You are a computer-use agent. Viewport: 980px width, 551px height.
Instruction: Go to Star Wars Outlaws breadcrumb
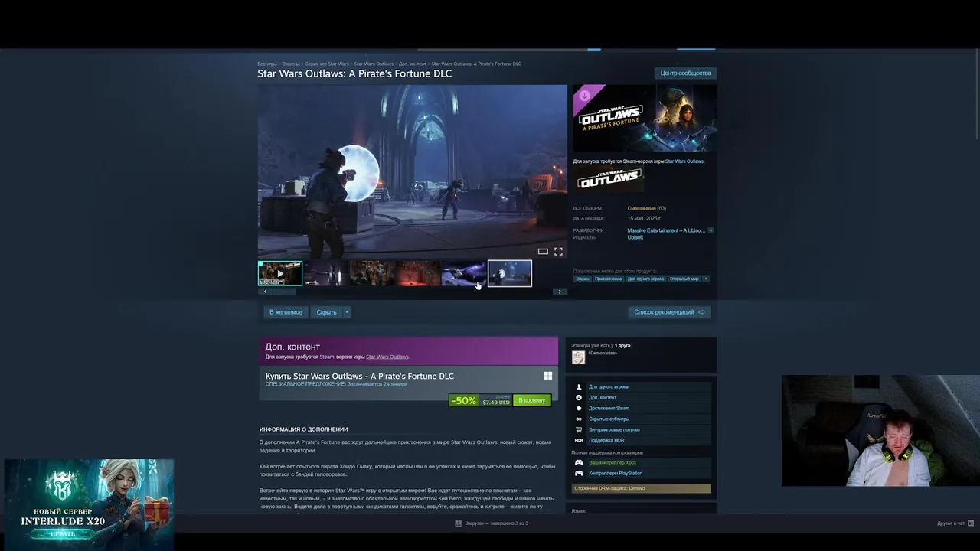[374, 64]
